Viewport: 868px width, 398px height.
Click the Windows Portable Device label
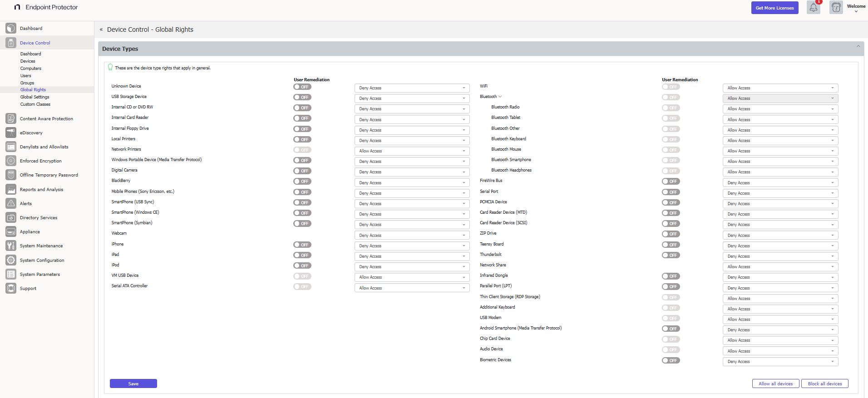[157, 160]
